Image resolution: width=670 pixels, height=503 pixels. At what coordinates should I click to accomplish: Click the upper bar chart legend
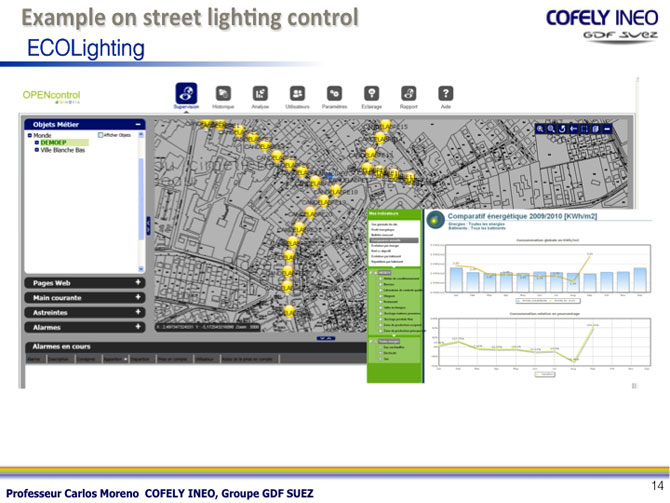(548, 301)
